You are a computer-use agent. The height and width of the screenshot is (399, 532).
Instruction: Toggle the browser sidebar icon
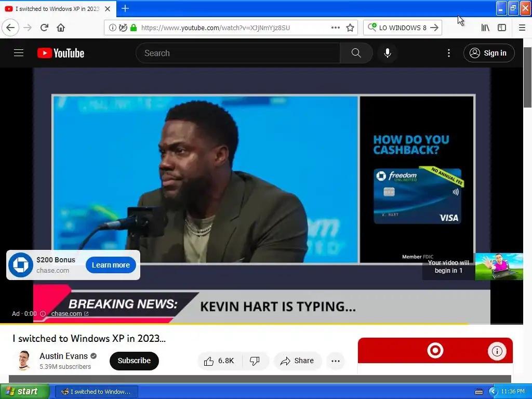coord(502,28)
